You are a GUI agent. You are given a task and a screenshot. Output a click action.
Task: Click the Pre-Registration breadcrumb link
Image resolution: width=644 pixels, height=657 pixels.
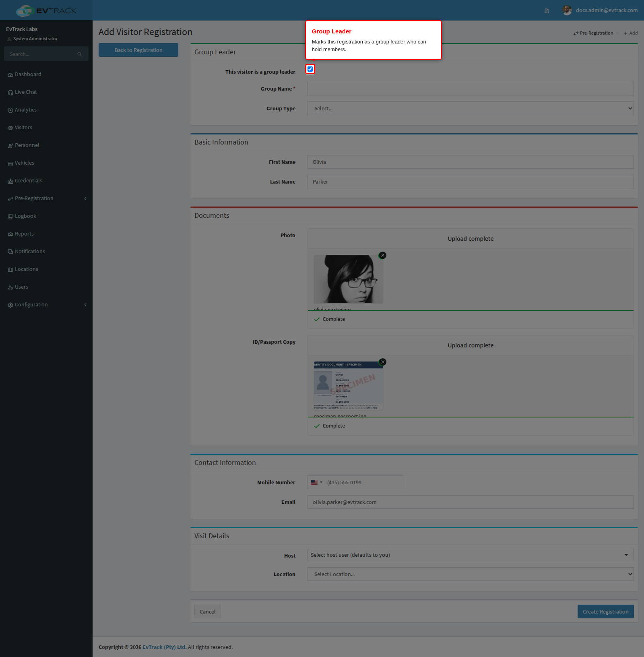pos(593,33)
